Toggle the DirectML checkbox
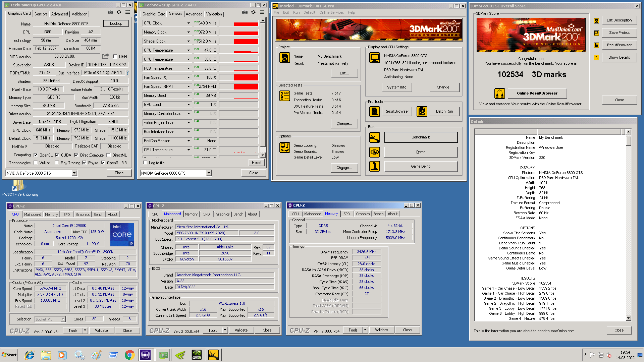 108,155
